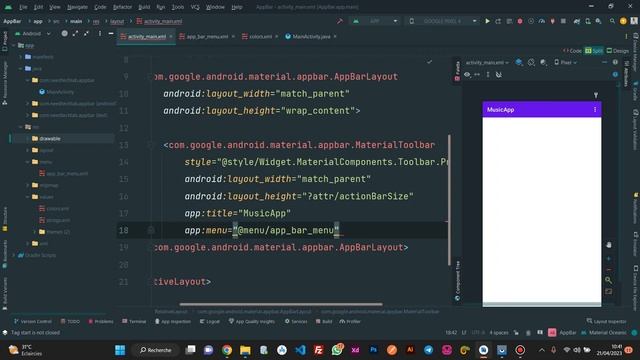Open the Palette side panel tab

pos(457,71)
